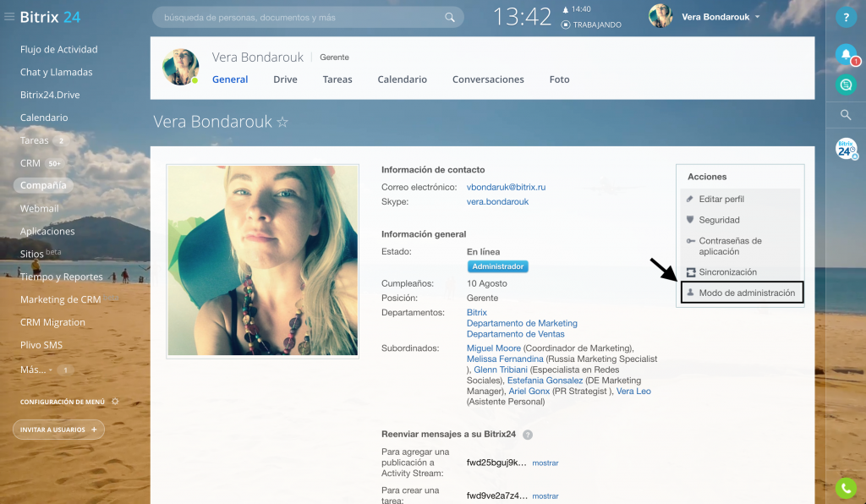Select Compañía in sidebar
This screenshot has width=866, height=504.
pyautogui.click(x=43, y=185)
